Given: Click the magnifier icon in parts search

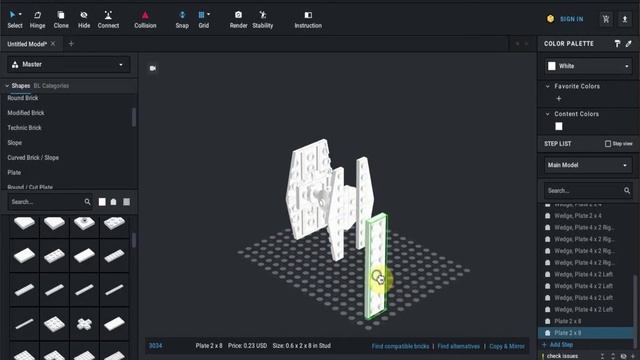Looking at the screenshot, I should tap(87, 202).
